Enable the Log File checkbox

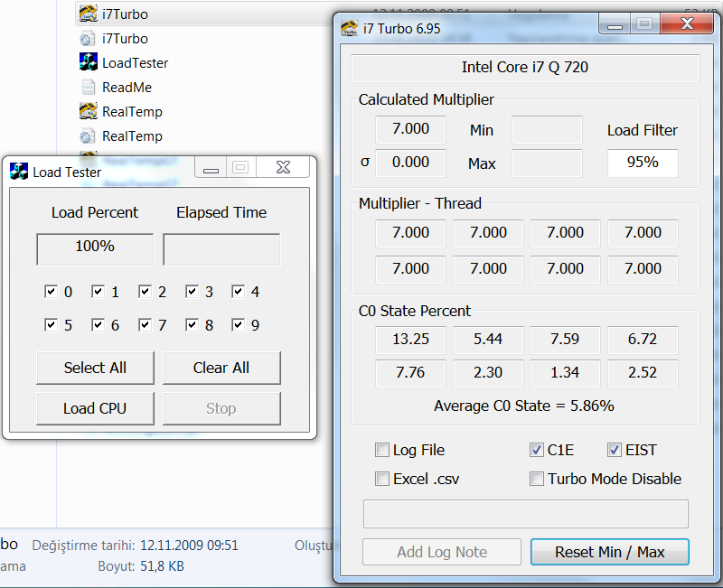(381, 450)
